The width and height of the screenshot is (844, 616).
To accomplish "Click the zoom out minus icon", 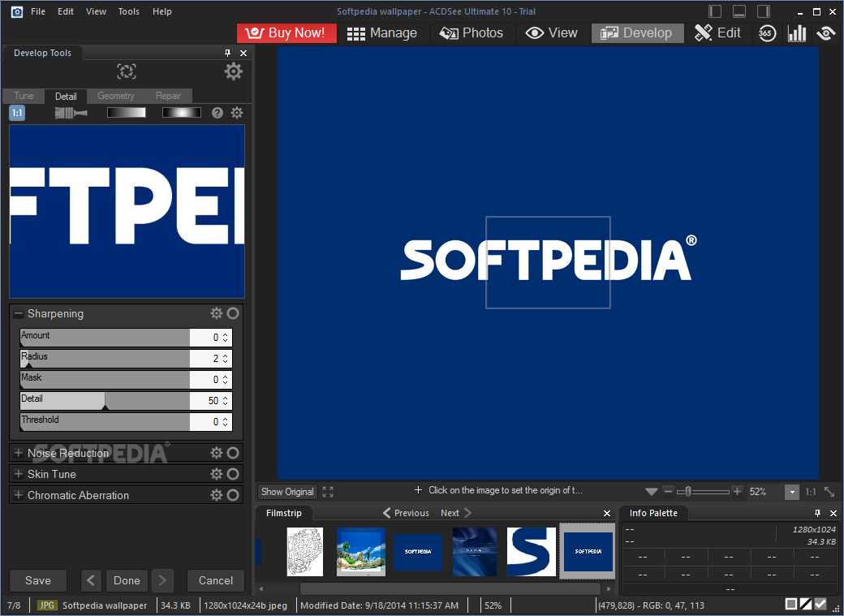I will [668, 491].
